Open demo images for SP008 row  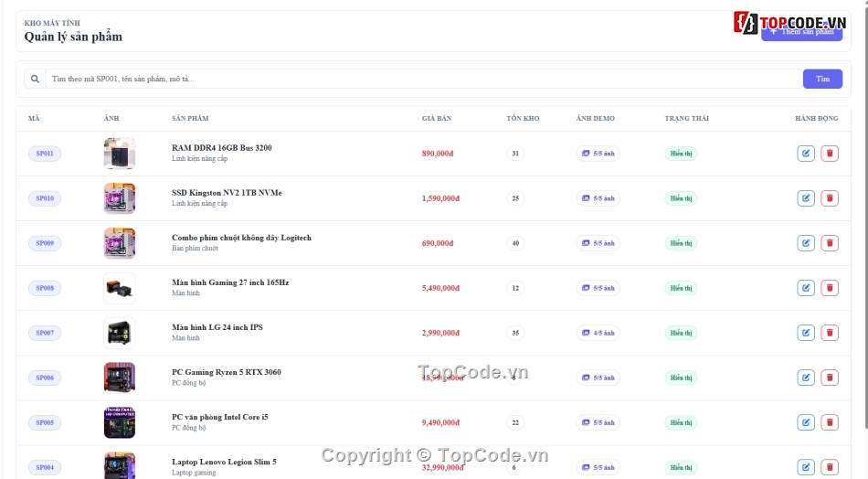[598, 288]
